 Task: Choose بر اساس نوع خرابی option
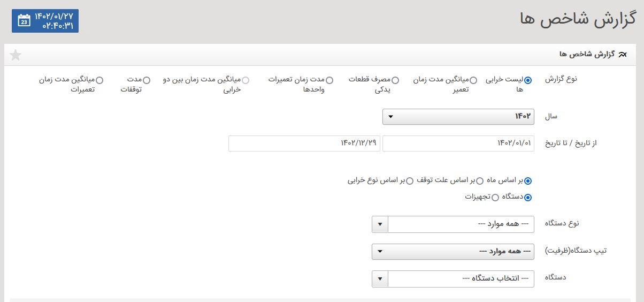click(410, 181)
